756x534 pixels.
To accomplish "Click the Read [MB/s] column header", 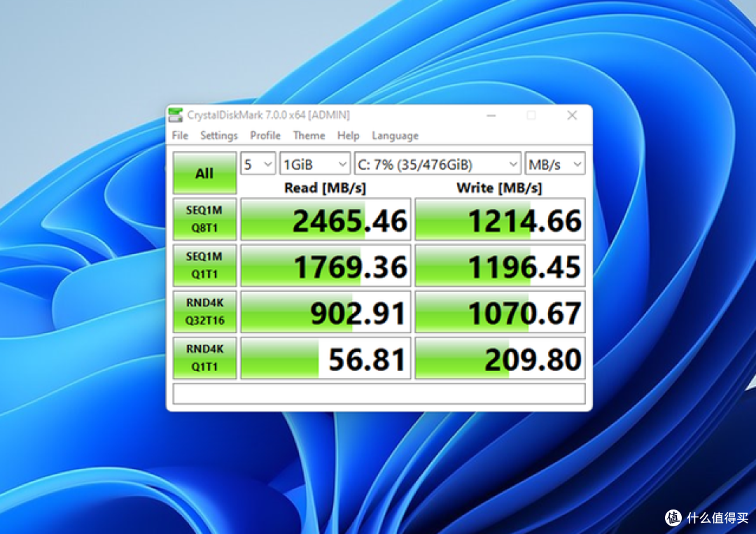I will click(x=325, y=188).
